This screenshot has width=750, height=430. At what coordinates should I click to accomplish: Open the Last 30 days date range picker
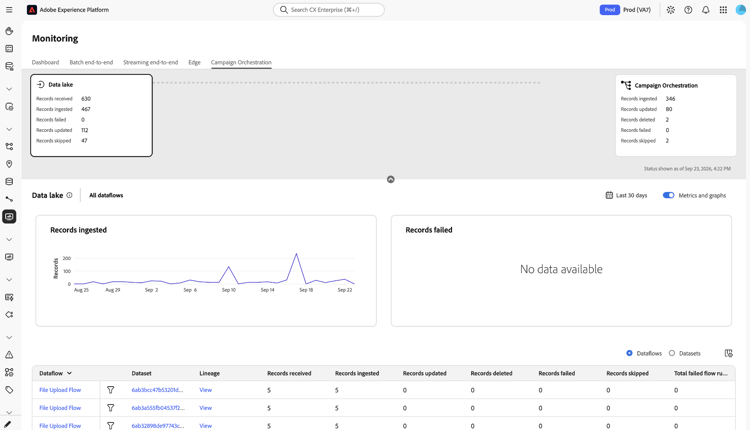[x=626, y=195]
